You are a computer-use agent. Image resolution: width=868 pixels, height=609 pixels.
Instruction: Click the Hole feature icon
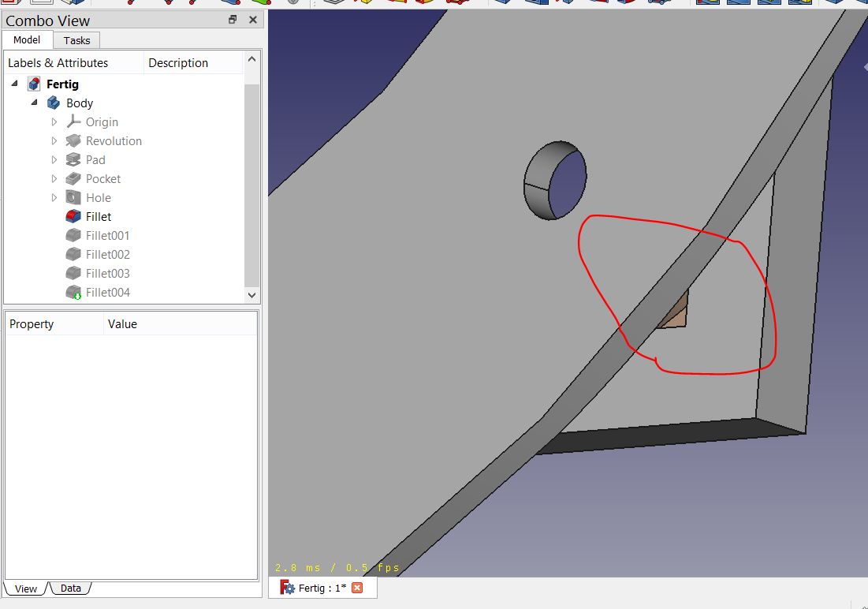coord(73,197)
